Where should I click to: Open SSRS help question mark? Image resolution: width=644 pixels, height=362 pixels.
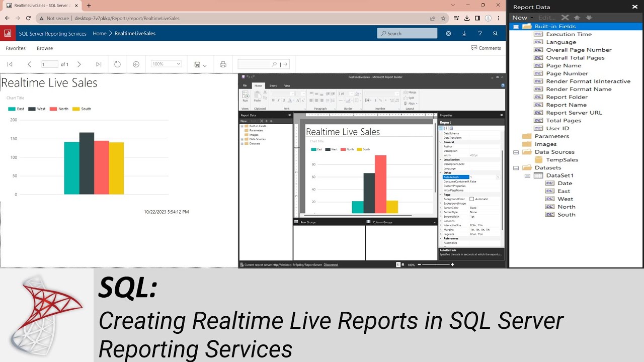tap(480, 34)
